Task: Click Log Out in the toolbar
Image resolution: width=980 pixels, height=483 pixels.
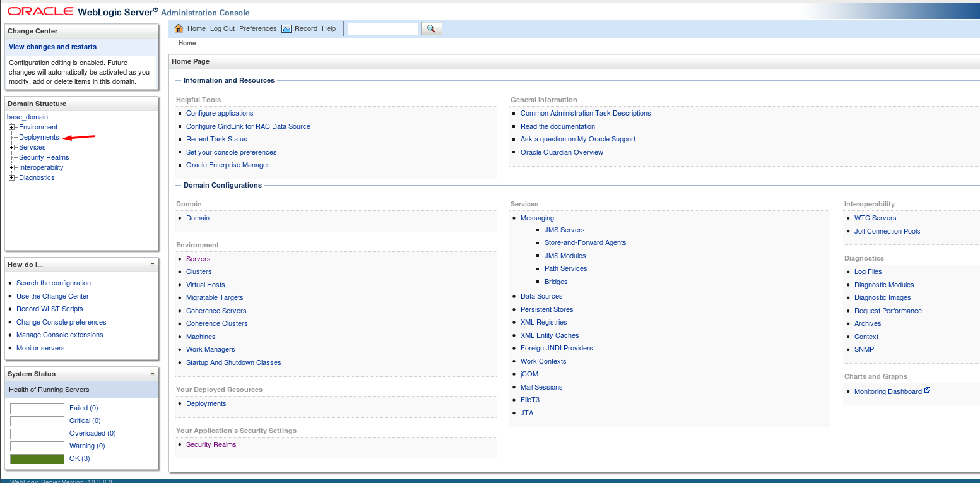Action: click(x=222, y=28)
